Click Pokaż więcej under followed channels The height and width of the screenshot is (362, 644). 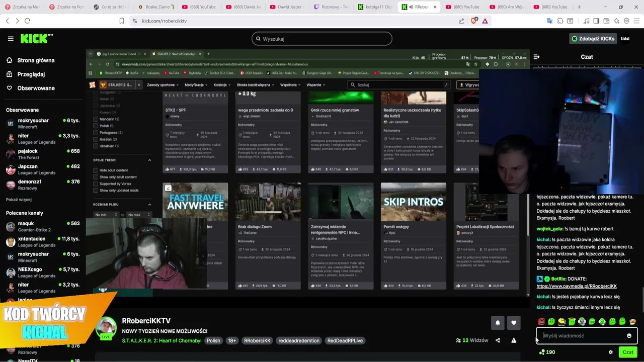pos(19,200)
